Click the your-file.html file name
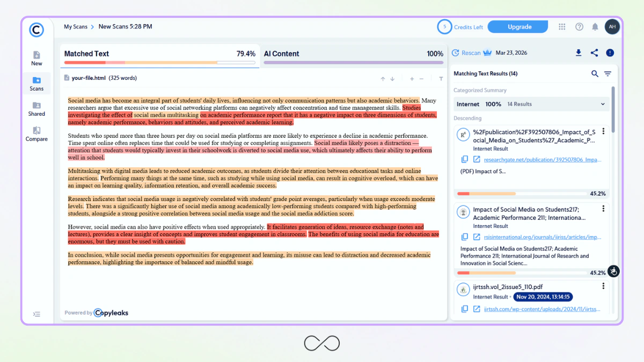This screenshot has height=362, width=644. pyautogui.click(x=89, y=78)
